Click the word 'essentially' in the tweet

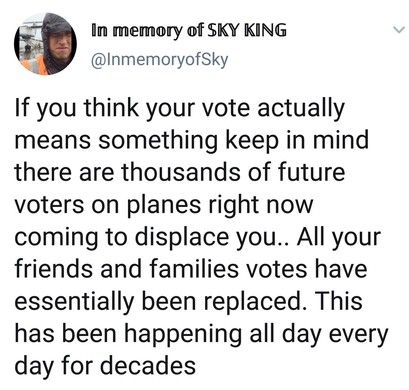click(x=74, y=303)
